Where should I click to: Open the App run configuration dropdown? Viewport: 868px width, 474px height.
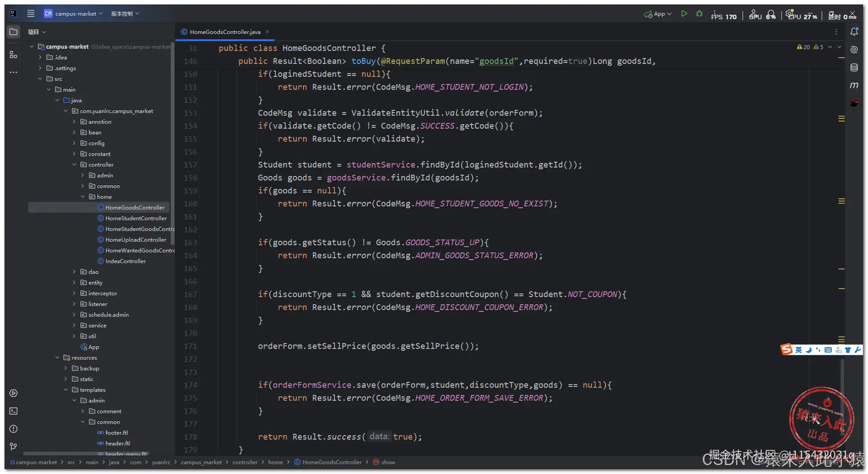pos(658,14)
